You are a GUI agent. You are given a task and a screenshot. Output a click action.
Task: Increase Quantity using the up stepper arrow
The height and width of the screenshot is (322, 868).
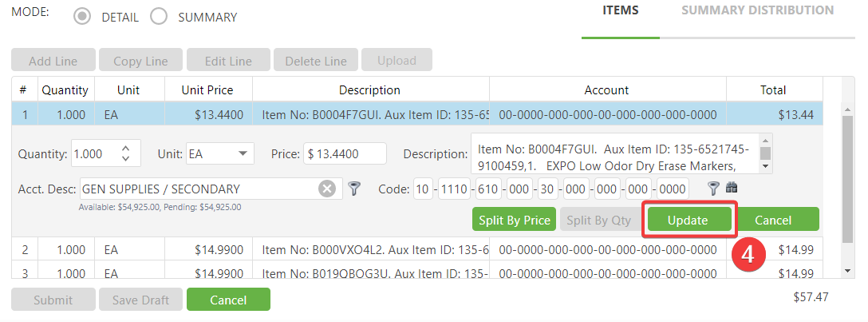pyautogui.click(x=124, y=148)
